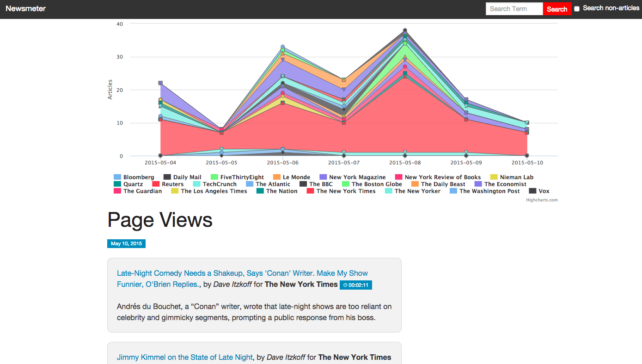This screenshot has height=364, width=642.
Task: Toggle the Daily Mail legend series
Action: [x=182, y=177]
